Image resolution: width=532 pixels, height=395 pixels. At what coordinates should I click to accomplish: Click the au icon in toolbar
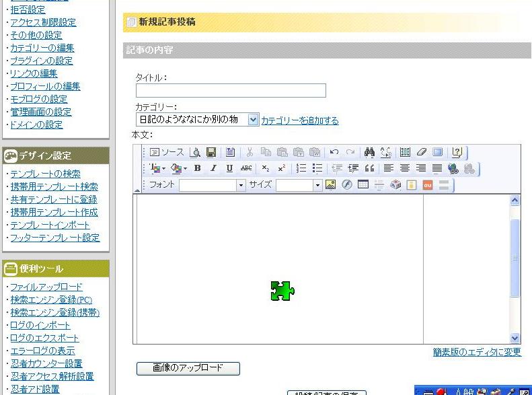pyautogui.click(x=428, y=185)
